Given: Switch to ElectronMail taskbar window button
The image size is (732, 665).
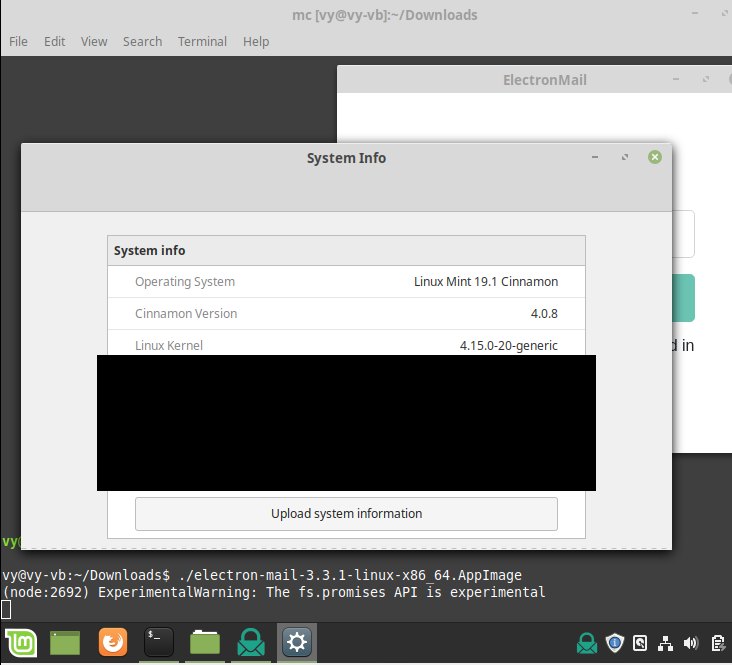Looking at the screenshot, I should (x=251, y=642).
